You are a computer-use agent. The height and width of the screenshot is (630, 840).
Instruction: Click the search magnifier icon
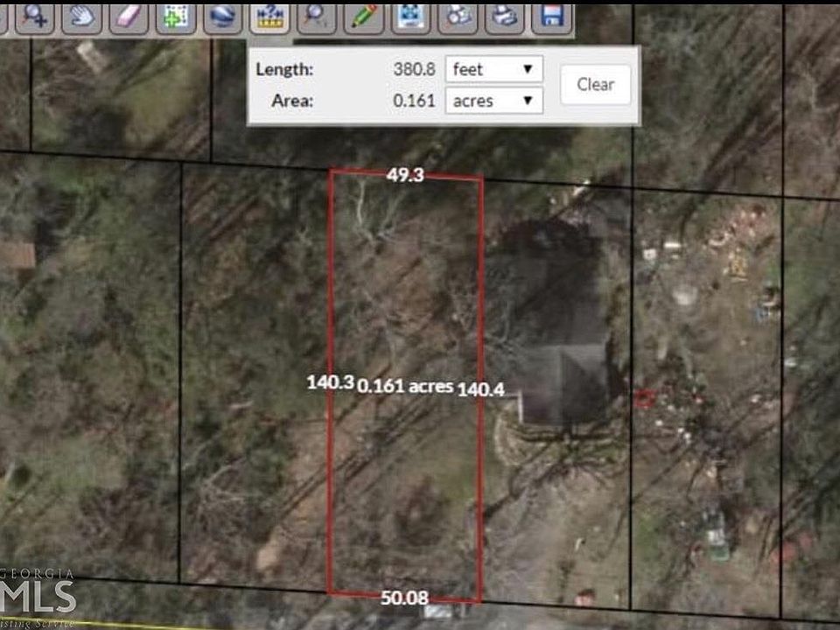pyautogui.click(x=316, y=15)
